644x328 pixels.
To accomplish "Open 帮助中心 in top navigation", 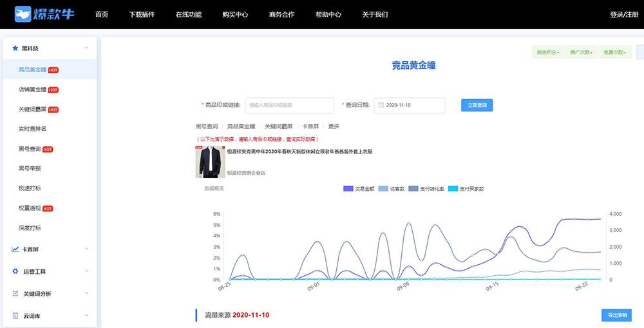I will pos(328,14).
